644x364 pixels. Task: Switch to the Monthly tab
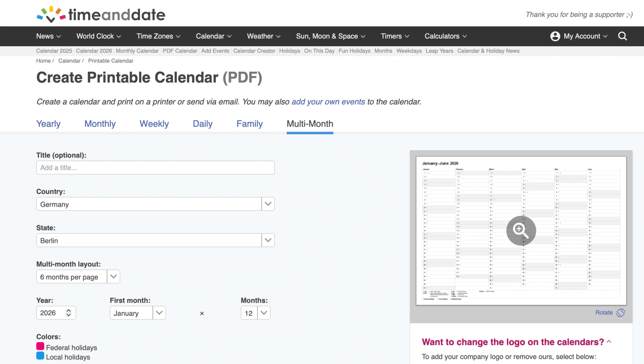[x=100, y=124]
